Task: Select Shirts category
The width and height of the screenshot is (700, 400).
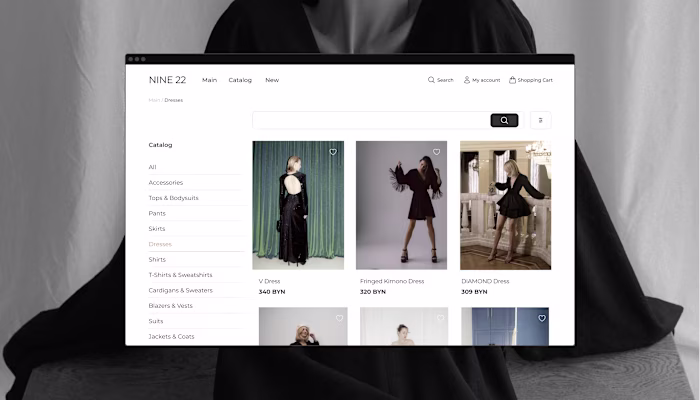Action: pos(157,259)
